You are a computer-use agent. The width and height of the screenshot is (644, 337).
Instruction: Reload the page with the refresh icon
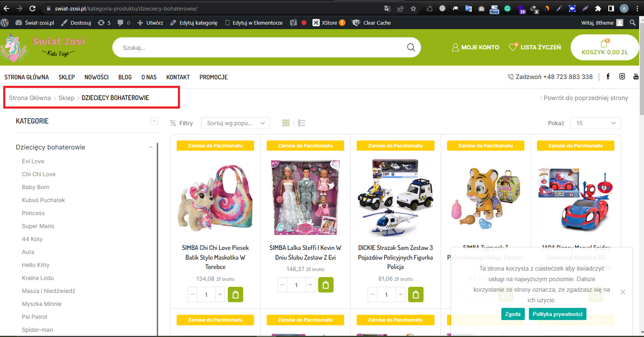33,9
